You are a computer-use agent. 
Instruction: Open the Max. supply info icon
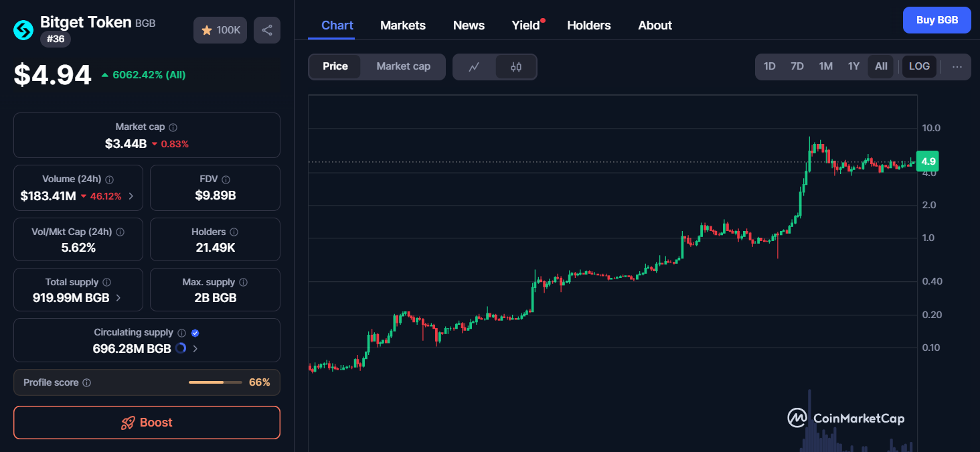pyautogui.click(x=244, y=283)
